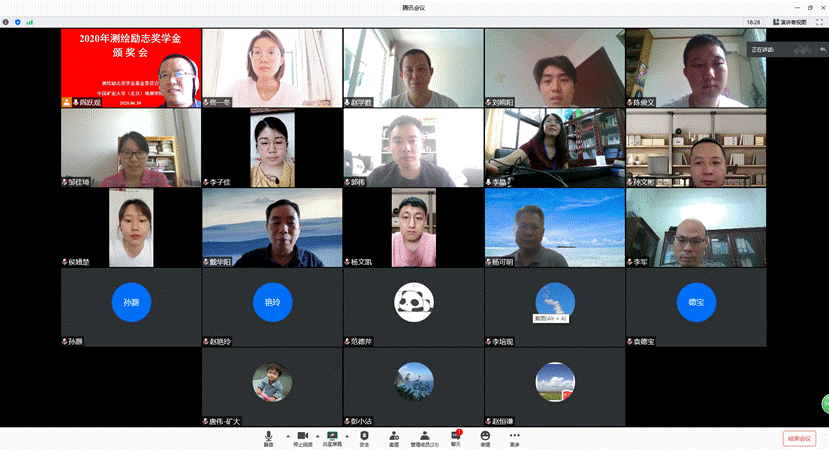Click the Share Screen (共享屏幕) icon
This screenshot has width=829, height=449.
[x=332, y=436]
